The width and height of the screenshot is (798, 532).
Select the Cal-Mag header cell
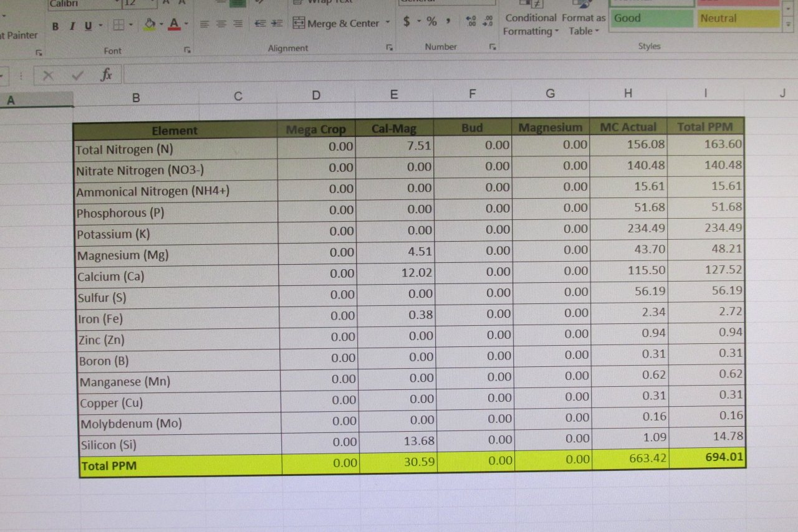(x=395, y=128)
